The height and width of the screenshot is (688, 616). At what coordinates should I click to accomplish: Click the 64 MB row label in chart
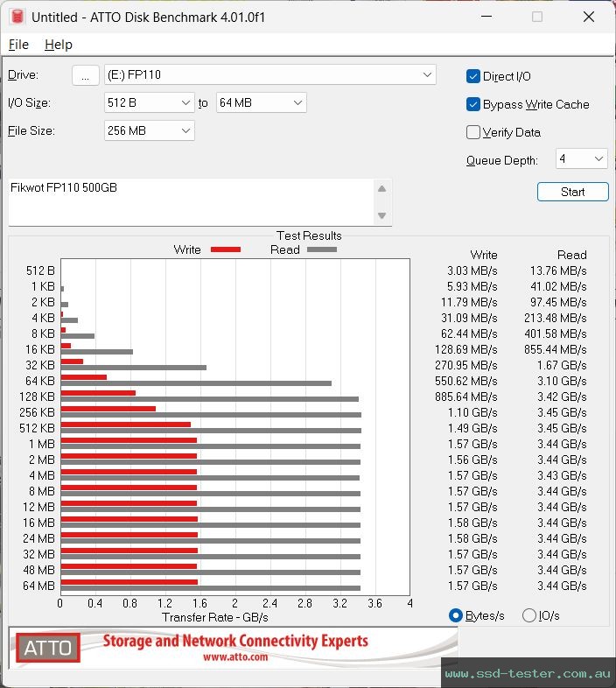(38, 586)
